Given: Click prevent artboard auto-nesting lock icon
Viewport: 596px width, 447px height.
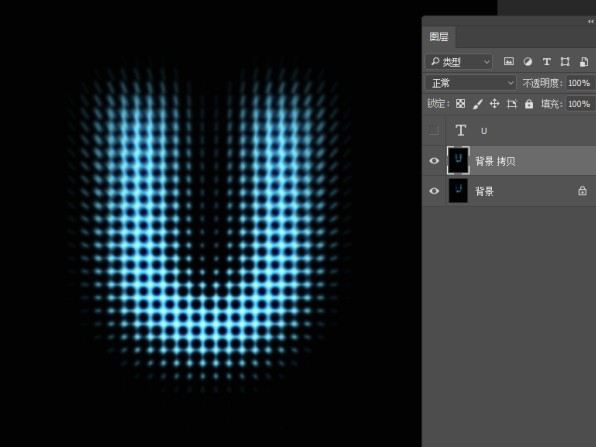Looking at the screenshot, I should pos(512,104).
